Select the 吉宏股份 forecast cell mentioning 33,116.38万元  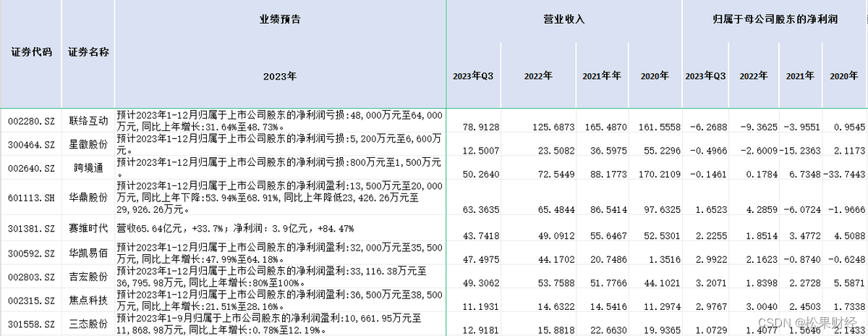(x=280, y=277)
